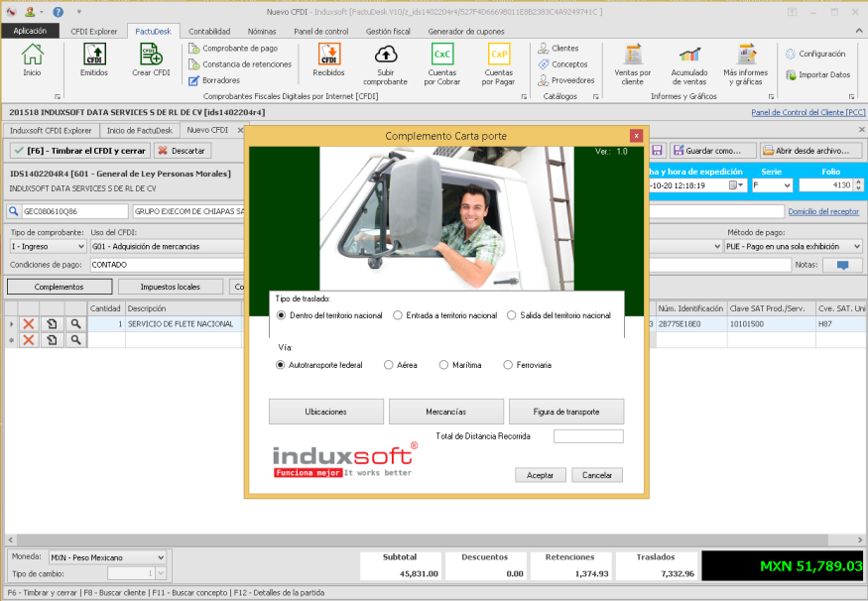Open Configuración settings
The height and width of the screenshot is (601, 868).
[x=815, y=54]
